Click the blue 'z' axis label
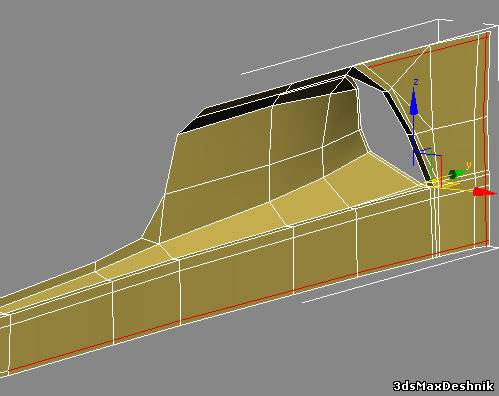Screen dimensions: 499x396 [x=416, y=82]
